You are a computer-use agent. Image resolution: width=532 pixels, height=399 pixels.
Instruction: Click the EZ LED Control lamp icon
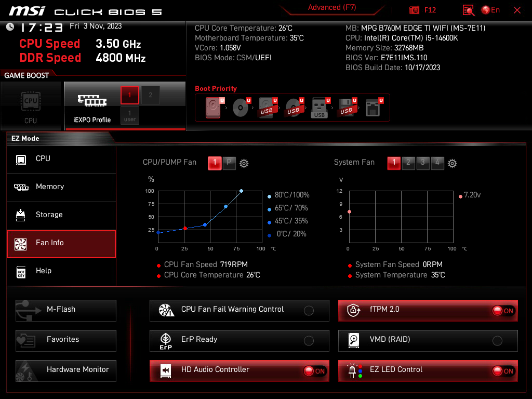[354, 370]
